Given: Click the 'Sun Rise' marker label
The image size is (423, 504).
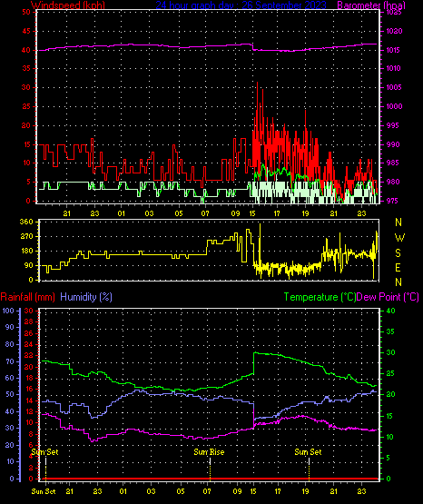Looking at the screenshot, I should pos(209,452).
